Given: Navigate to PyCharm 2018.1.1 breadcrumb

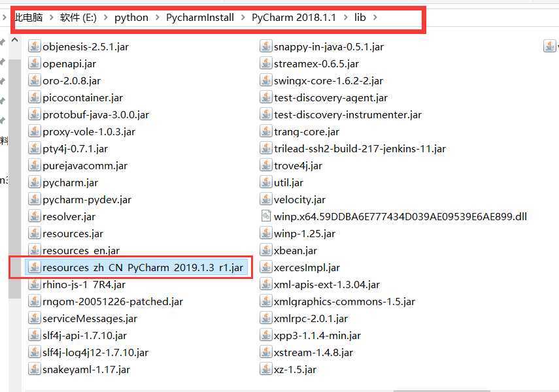Looking at the screenshot, I should [x=294, y=17].
